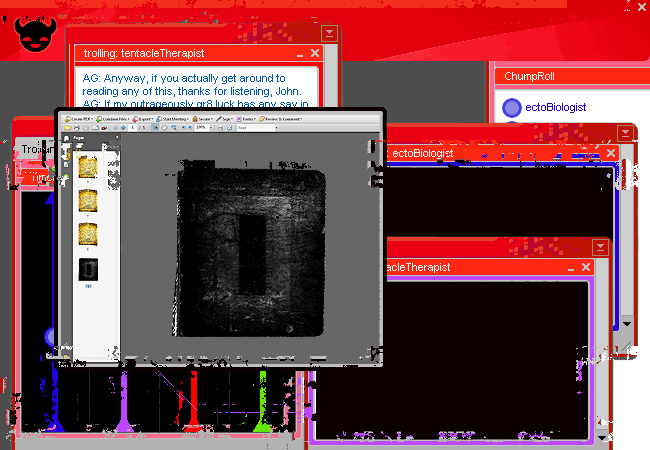This screenshot has width=650, height=450.
Task: Click the Start Meeting toolbar button
Action: pyautogui.click(x=175, y=118)
